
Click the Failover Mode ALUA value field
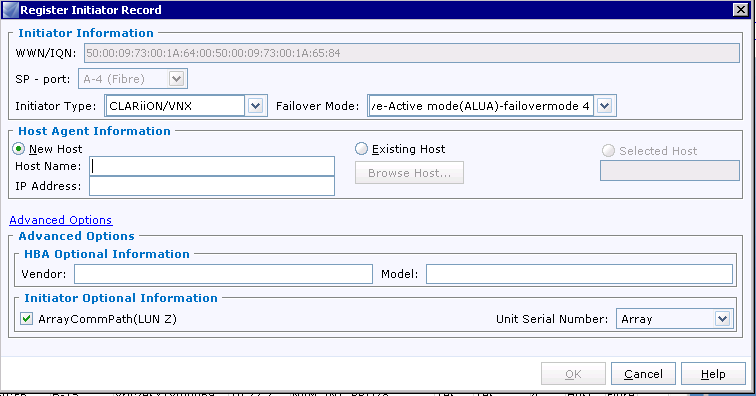pos(481,106)
